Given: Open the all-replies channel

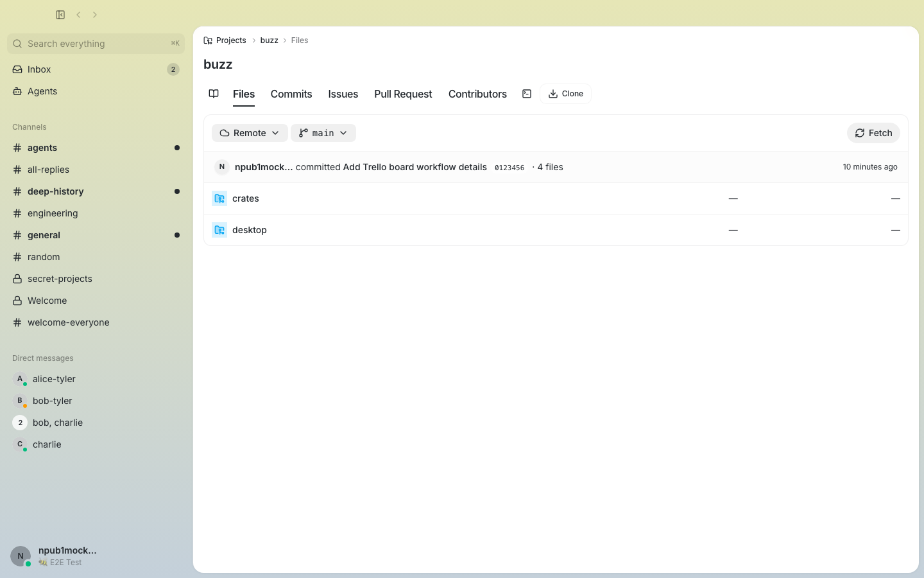Looking at the screenshot, I should pyautogui.click(x=96, y=170).
